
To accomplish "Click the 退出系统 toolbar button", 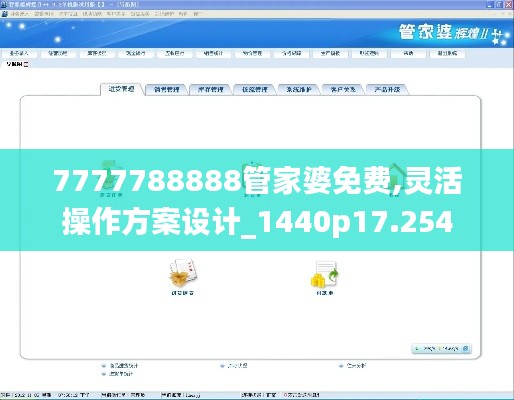I will pyautogui.click(x=447, y=53).
